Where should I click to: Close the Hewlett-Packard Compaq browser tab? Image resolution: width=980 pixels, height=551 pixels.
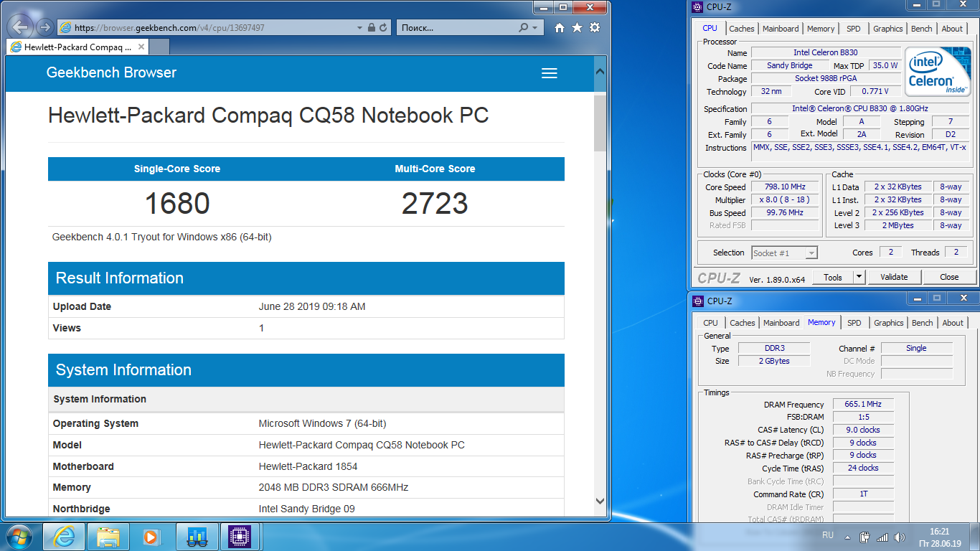[x=141, y=47]
